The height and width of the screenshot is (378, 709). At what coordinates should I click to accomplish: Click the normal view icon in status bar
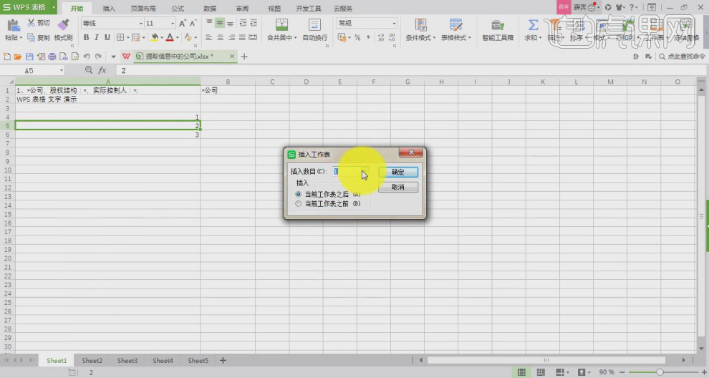coord(521,372)
